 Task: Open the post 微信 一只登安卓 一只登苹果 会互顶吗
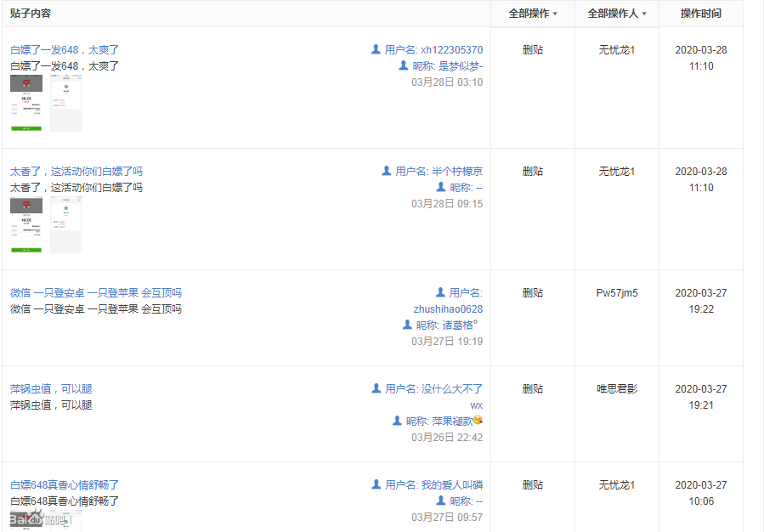coord(96,293)
